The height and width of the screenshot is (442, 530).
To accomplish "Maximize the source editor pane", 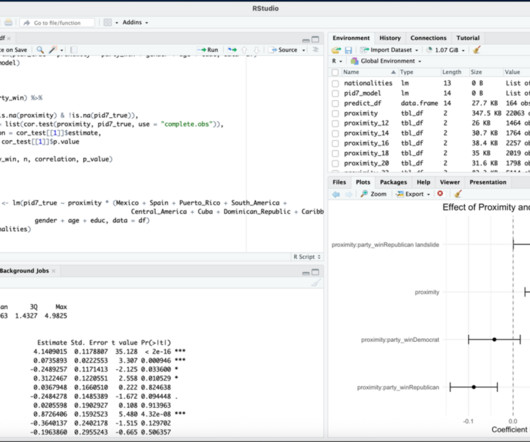I will click(315, 40).
